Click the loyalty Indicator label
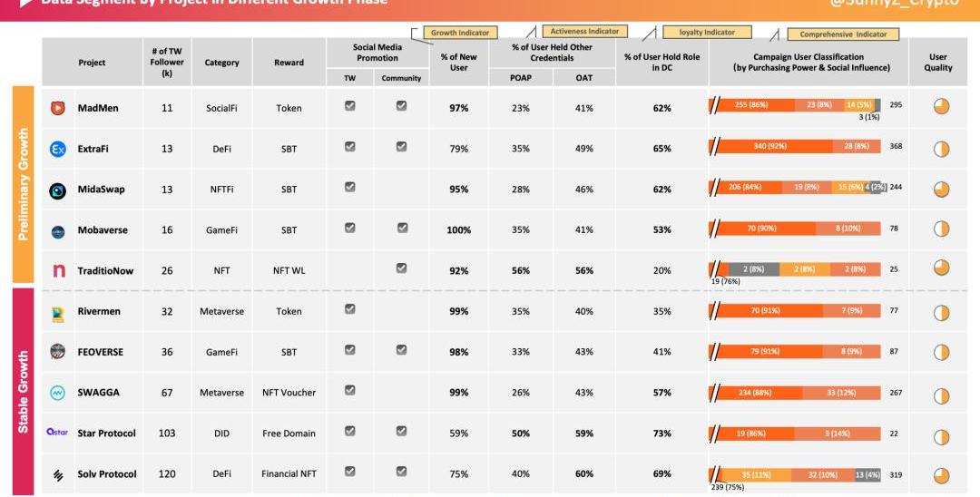This screenshot has width=980, height=497. pyautogui.click(x=707, y=33)
